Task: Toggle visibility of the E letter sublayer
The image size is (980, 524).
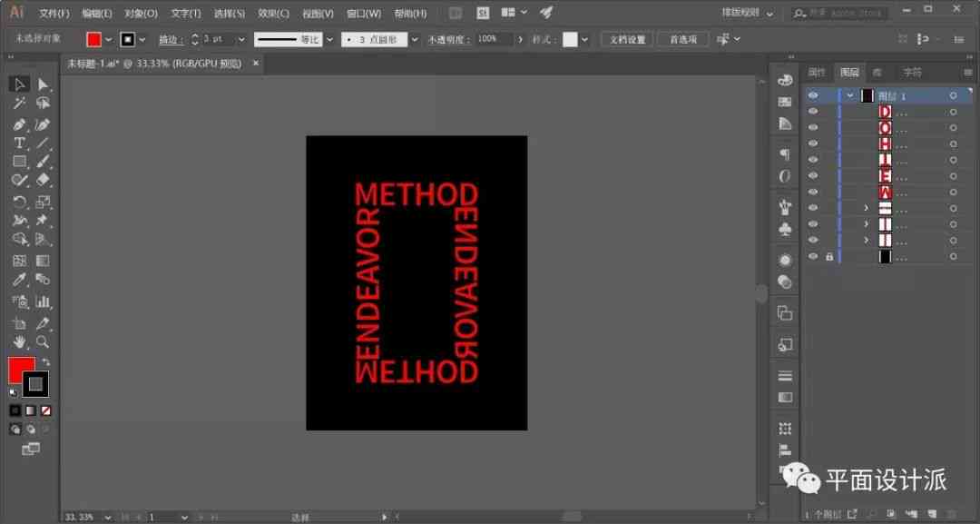Action: pos(812,175)
